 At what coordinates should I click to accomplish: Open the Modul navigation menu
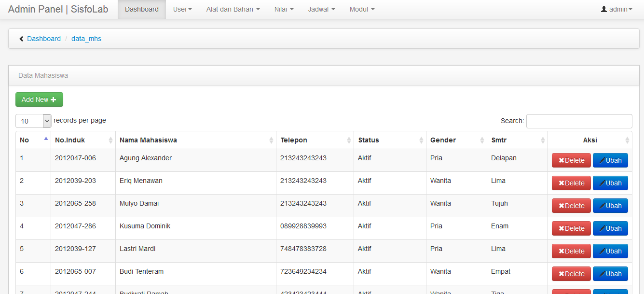pyautogui.click(x=362, y=10)
